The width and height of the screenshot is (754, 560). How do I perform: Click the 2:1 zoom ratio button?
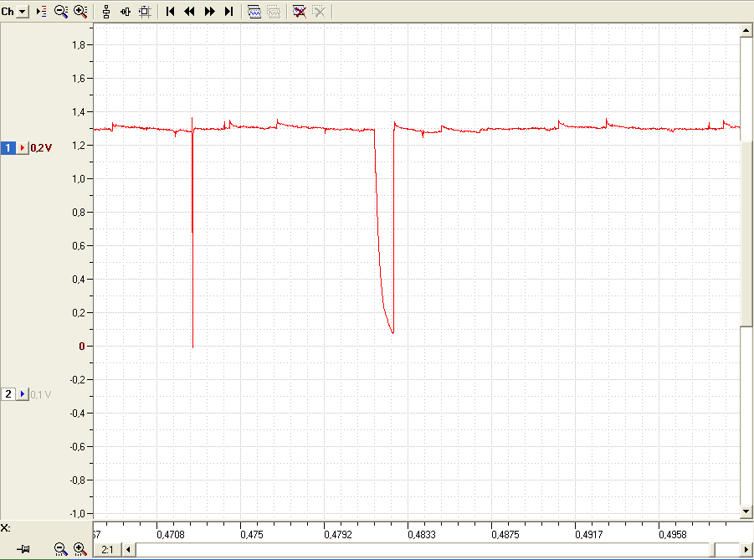coord(107,549)
